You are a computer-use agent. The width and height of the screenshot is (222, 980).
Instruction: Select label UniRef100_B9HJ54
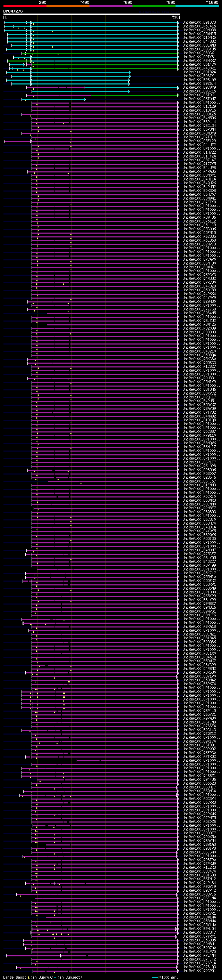199,929
